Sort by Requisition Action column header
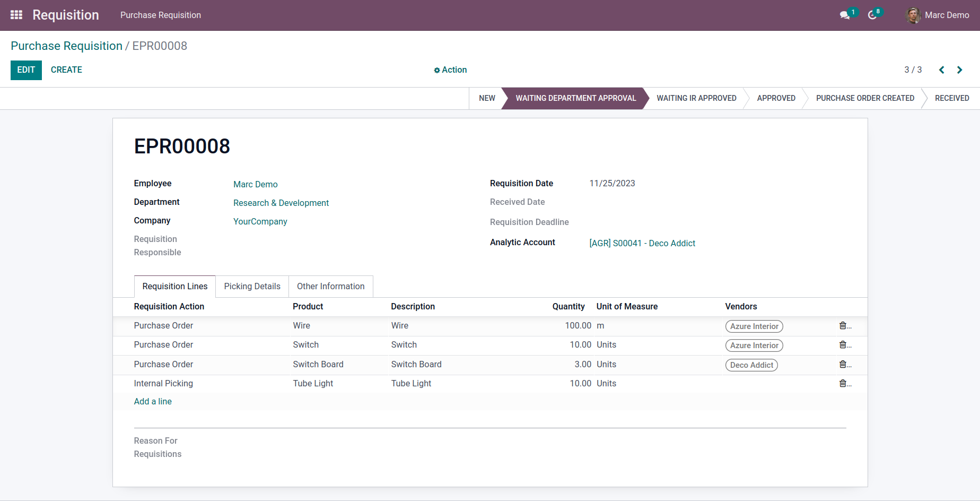The width and height of the screenshot is (980, 501). [x=169, y=306]
